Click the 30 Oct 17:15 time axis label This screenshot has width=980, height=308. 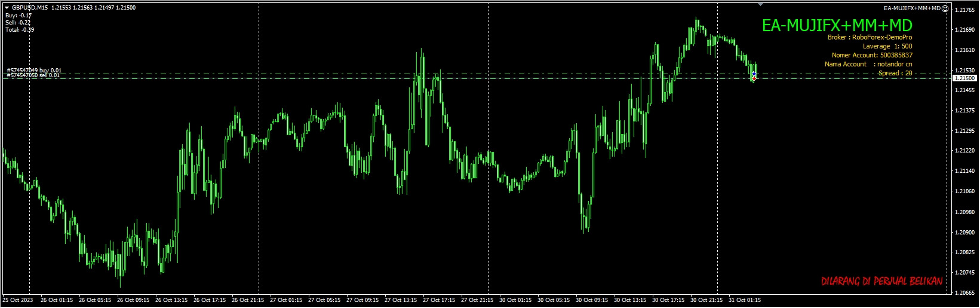(668, 300)
